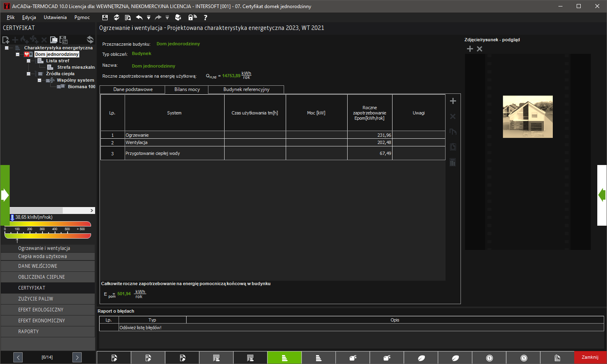The height and width of the screenshot is (364, 607).
Task: Click the red Zamknij button
Action: click(590, 358)
